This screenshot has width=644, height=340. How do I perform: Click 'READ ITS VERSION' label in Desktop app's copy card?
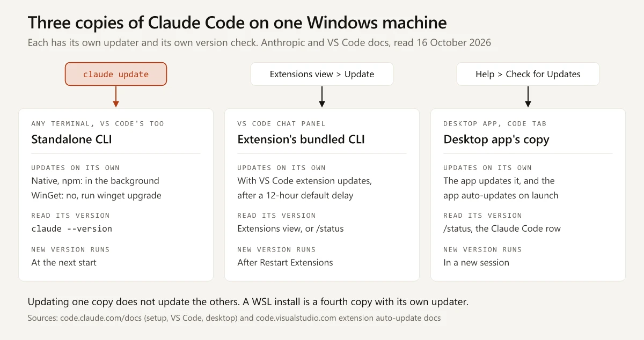coord(482,215)
